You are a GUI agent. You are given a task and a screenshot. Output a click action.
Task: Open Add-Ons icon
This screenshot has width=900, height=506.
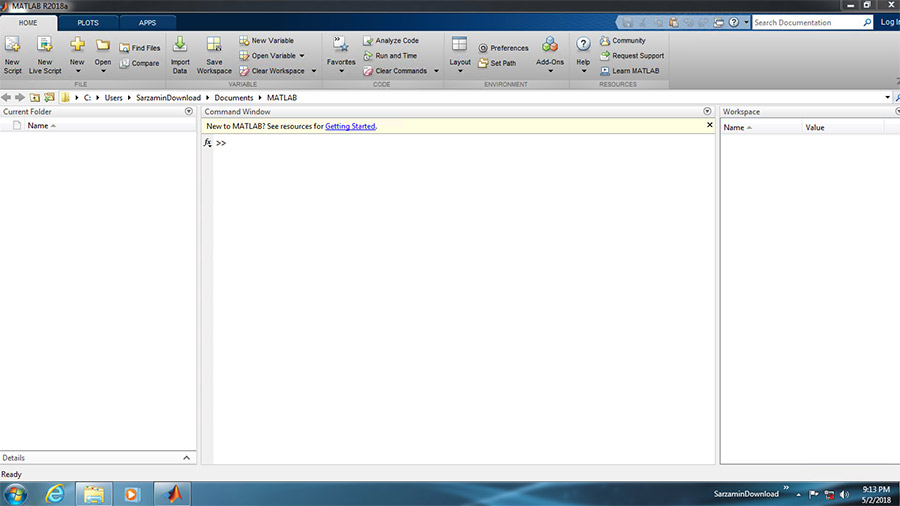click(550, 44)
